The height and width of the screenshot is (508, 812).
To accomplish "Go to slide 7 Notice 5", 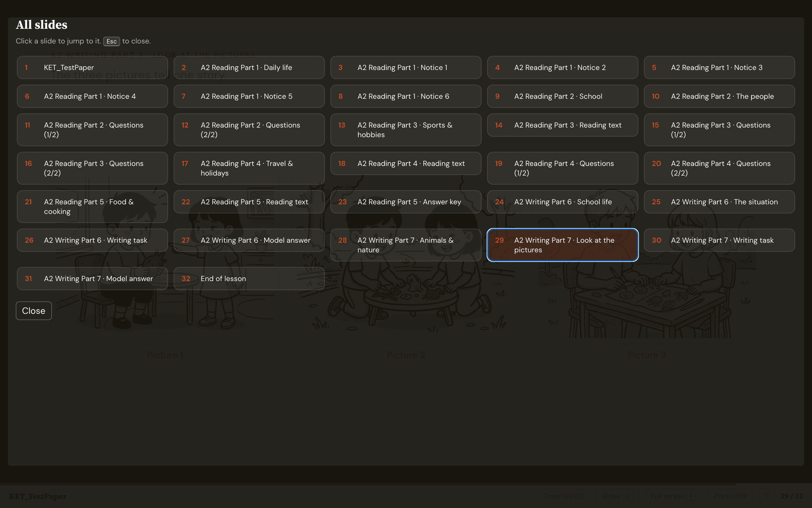I will click(249, 97).
